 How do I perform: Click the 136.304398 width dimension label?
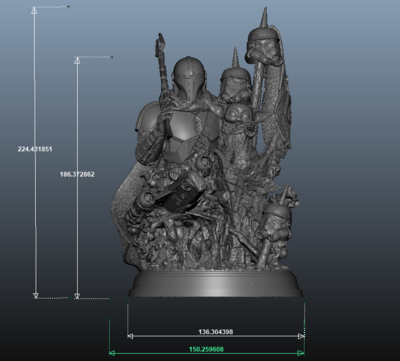pos(216,332)
